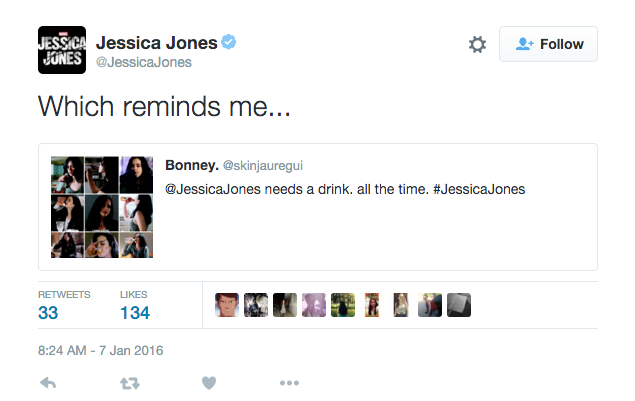Screen dimensions: 635x401
Task: Click the last liker avatar
Action: pos(458,304)
